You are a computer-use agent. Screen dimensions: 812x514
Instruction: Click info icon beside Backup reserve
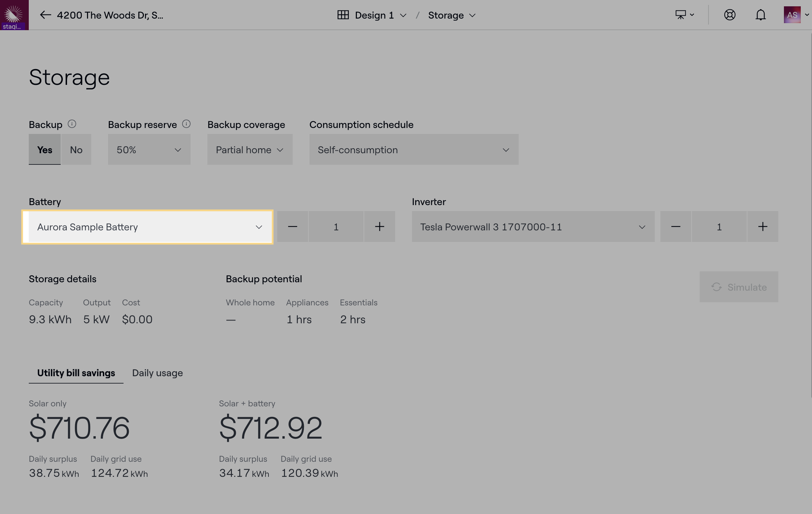point(186,124)
